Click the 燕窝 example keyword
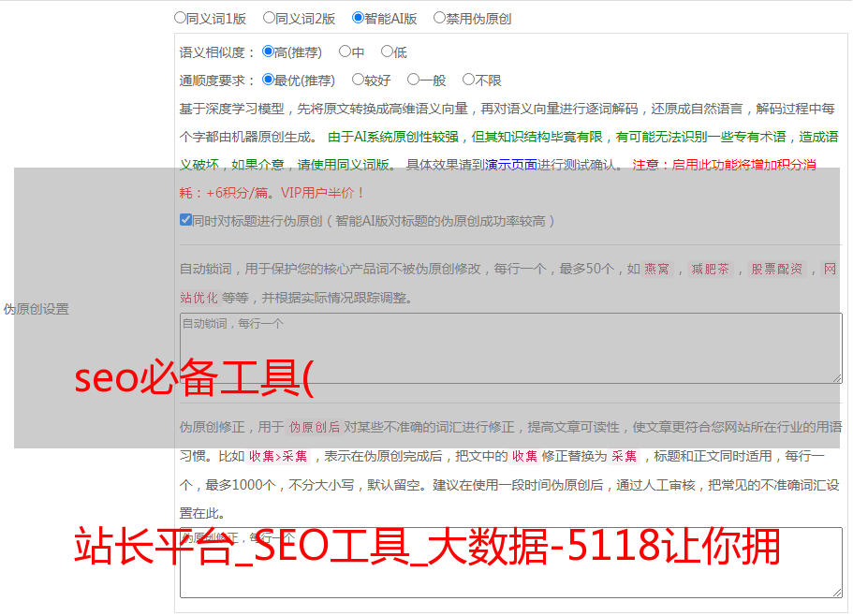Viewport: 853px width, 616px height. click(x=656, y=269)
